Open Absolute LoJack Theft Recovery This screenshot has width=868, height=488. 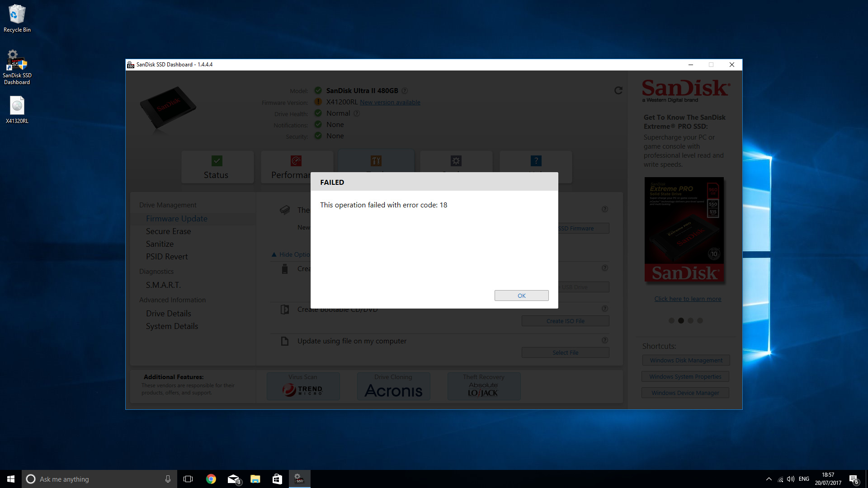pyautogui.click(x=484, y=386)
